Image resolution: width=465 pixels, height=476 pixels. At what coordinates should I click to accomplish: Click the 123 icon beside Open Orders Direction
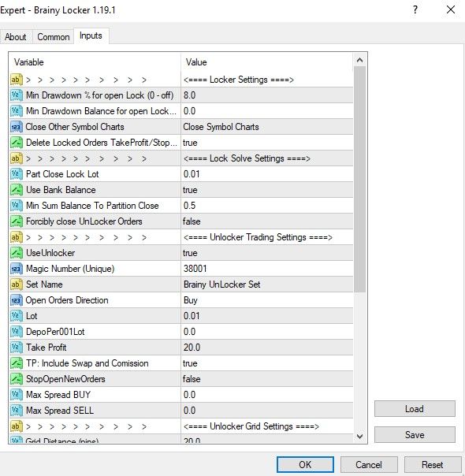click(x=16, y=300)
